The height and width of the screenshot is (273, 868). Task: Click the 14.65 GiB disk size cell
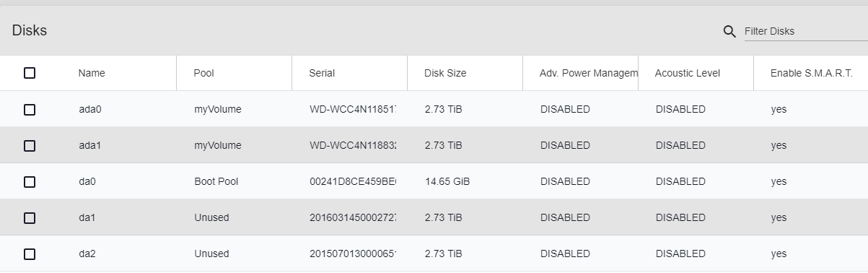tap(447, 181)
